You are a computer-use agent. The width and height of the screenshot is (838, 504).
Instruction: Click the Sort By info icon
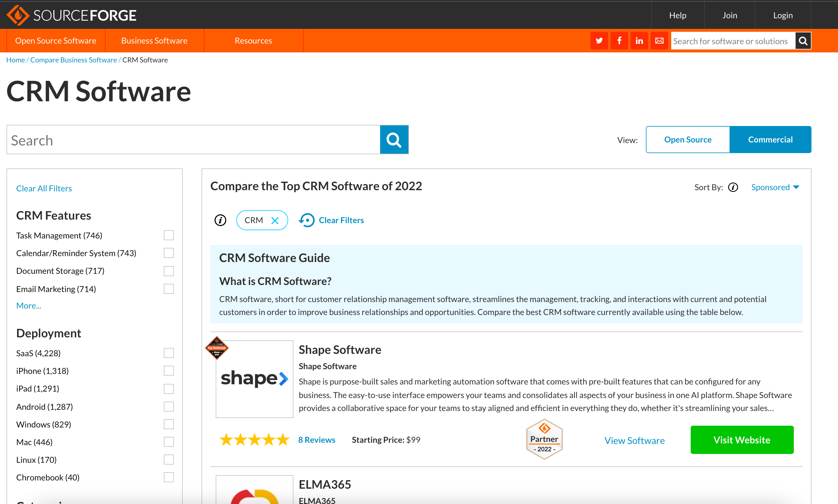coord(733,187)
